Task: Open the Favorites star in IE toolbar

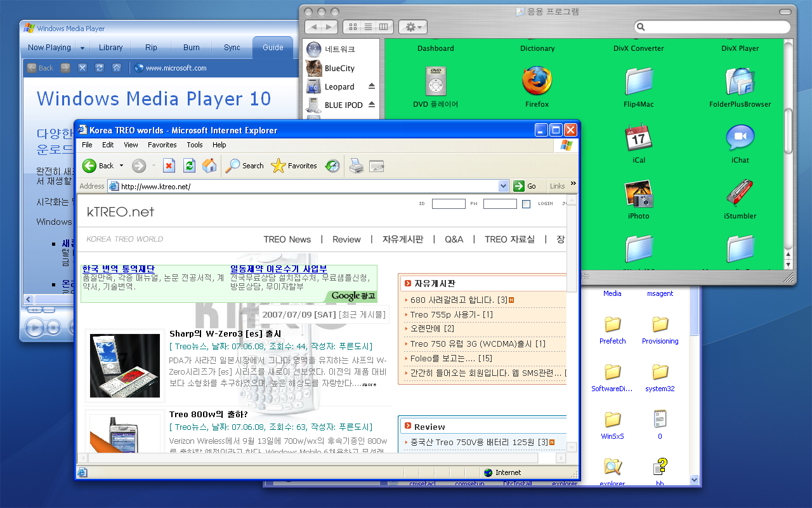Action: [x=294, y=166]
